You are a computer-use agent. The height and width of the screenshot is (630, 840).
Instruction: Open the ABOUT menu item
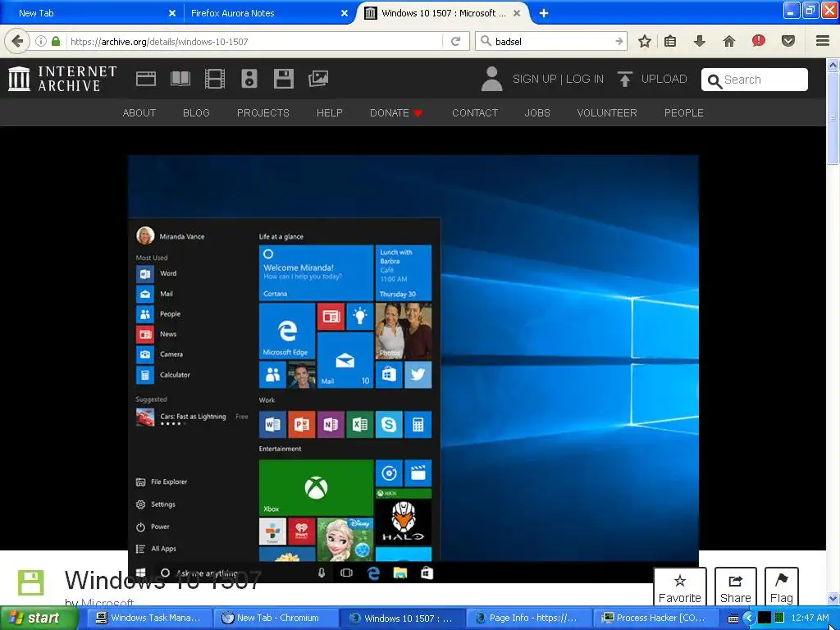coord(139,113)
